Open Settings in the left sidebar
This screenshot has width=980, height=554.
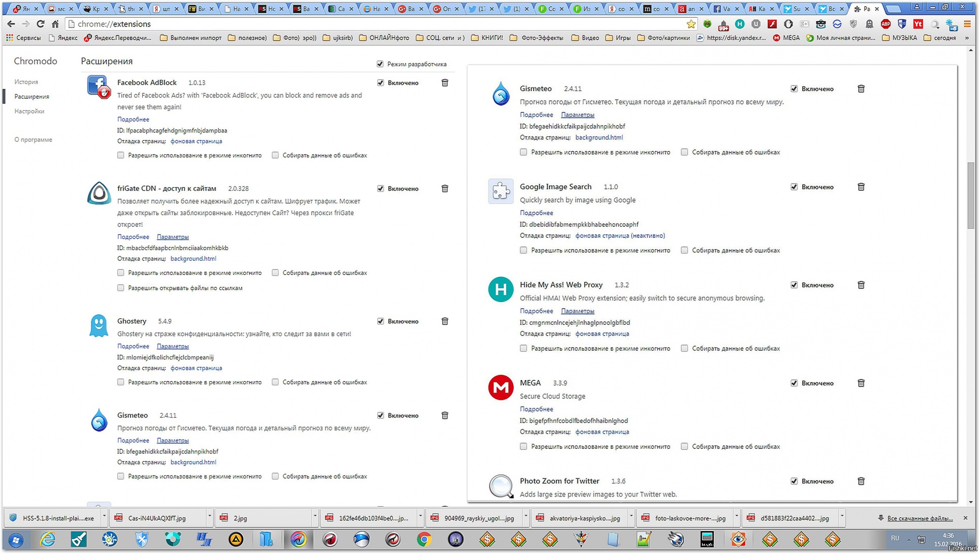[x=29, y=111]
